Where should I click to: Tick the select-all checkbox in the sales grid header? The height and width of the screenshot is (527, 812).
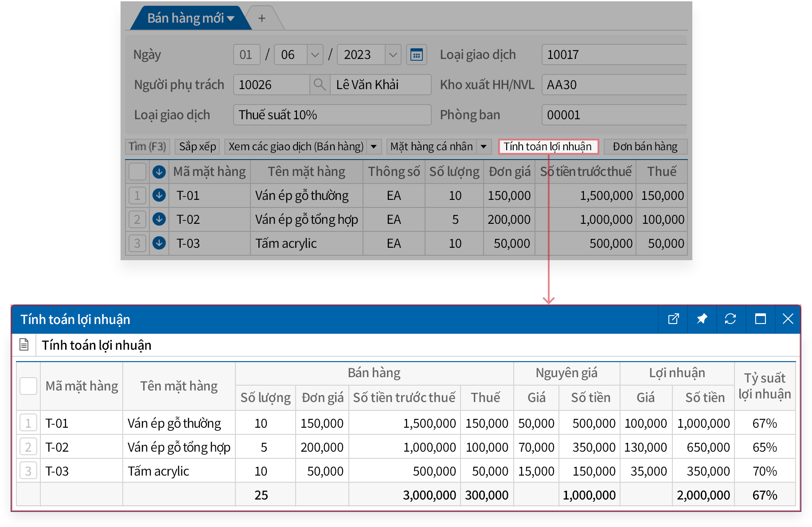click(x=137, y=172)
